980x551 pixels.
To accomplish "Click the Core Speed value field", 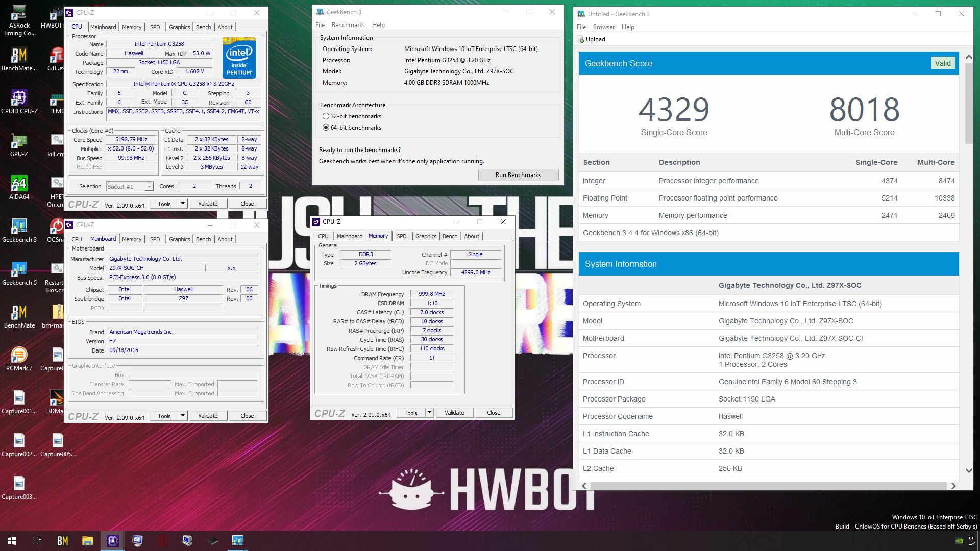I will (131, 139).
